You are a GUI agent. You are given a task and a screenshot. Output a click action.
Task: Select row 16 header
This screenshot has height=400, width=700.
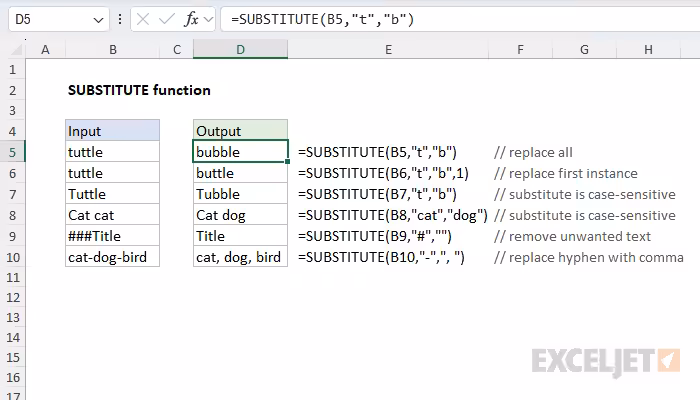[x=12, y=378]
